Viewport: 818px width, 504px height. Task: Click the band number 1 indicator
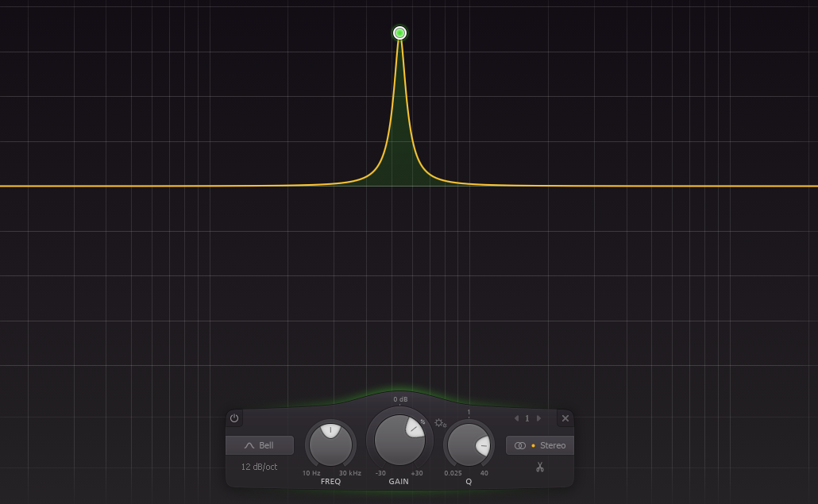(x=527, y=418)
